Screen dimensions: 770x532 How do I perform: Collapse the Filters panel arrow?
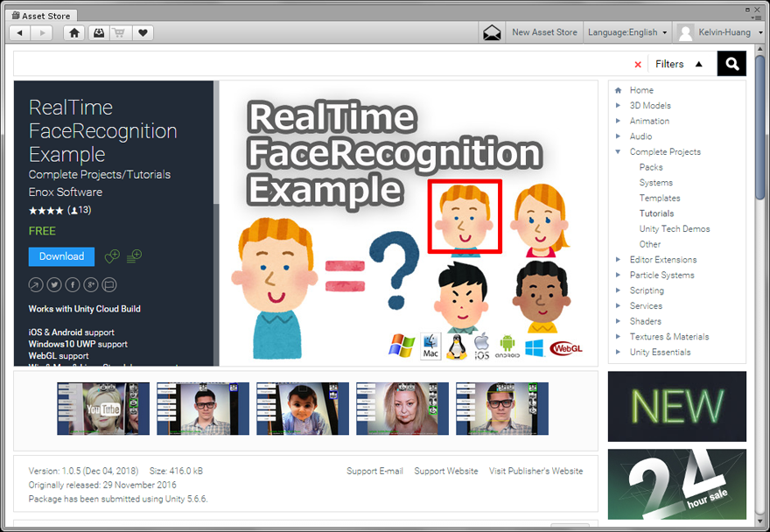tap(699, 65)
